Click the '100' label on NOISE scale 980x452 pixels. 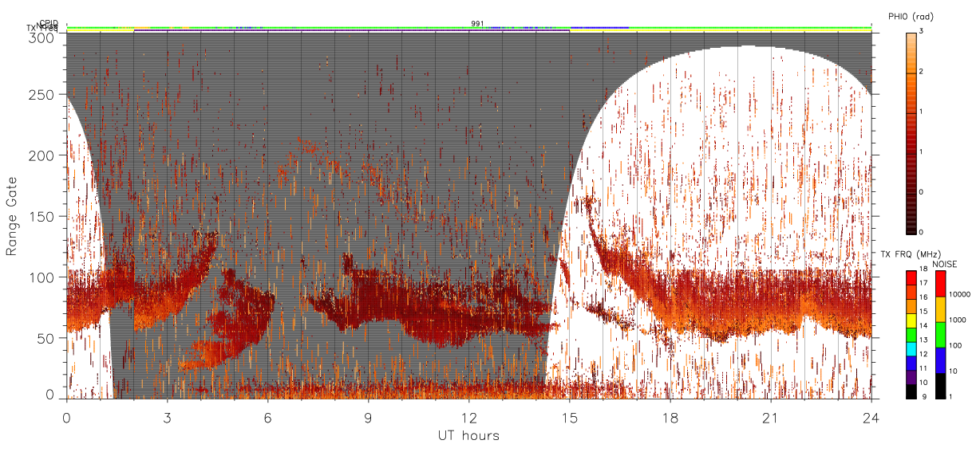[x=956, y=346]
